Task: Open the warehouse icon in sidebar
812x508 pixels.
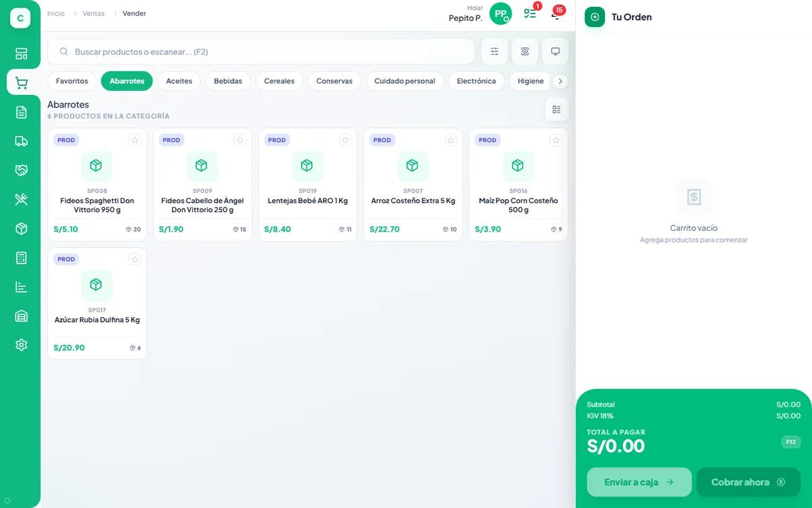Action: coord(21,316)
